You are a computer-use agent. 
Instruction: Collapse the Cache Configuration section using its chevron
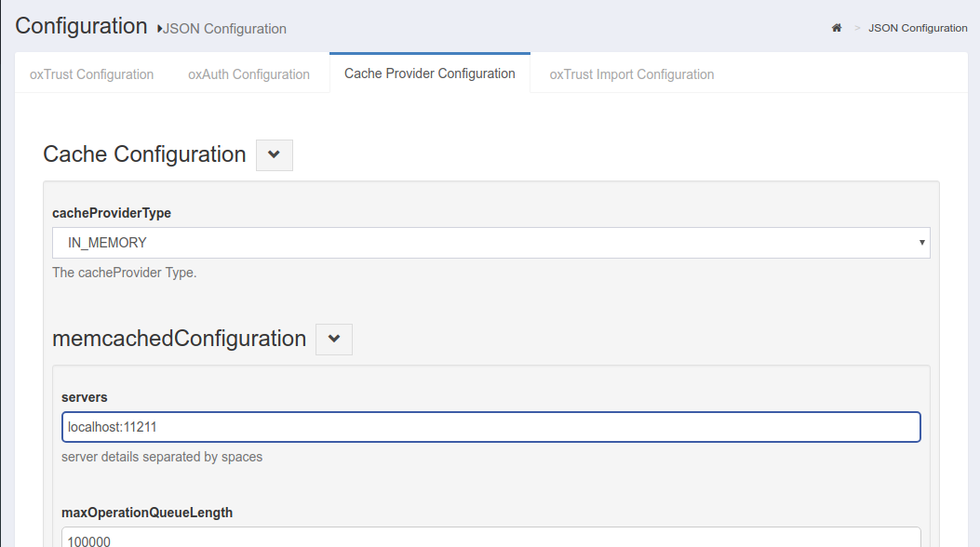[275, 155]
